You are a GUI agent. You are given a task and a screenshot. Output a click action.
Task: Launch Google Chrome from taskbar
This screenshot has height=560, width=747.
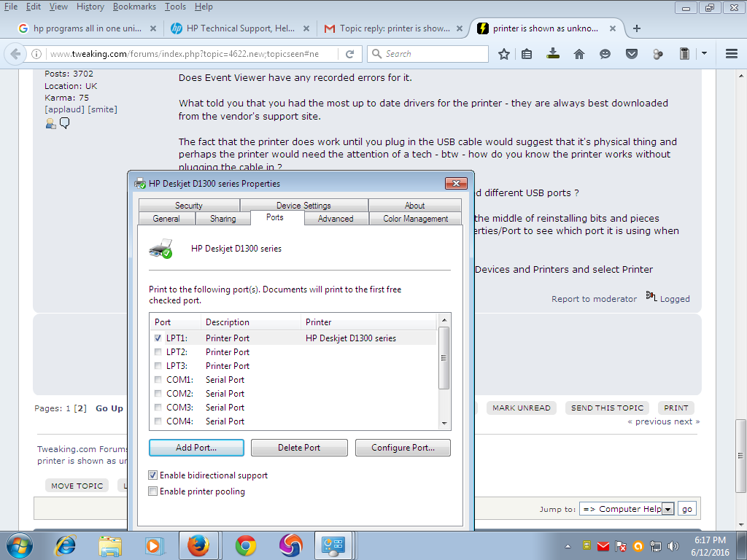point(245,545)
